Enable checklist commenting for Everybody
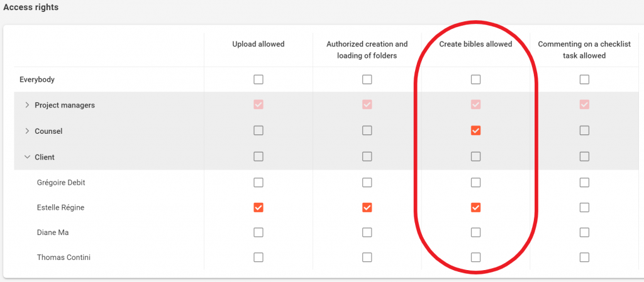This screenshot has height=282, width=644. (585, 80)
